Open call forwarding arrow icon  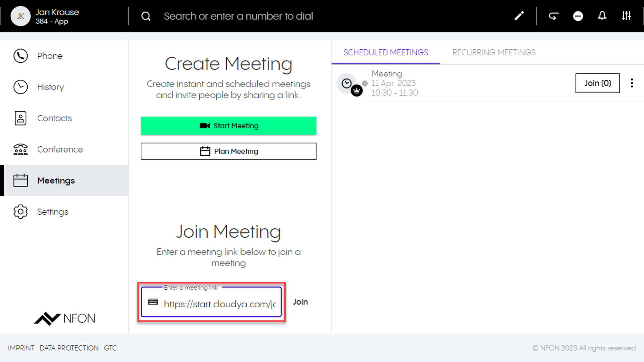[x=554, y=16]
